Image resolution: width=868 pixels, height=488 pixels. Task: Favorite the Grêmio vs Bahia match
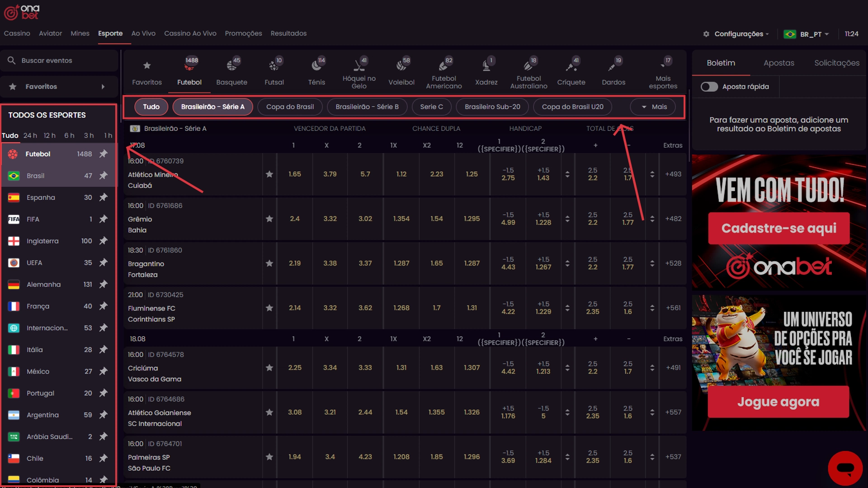(269, 219)
